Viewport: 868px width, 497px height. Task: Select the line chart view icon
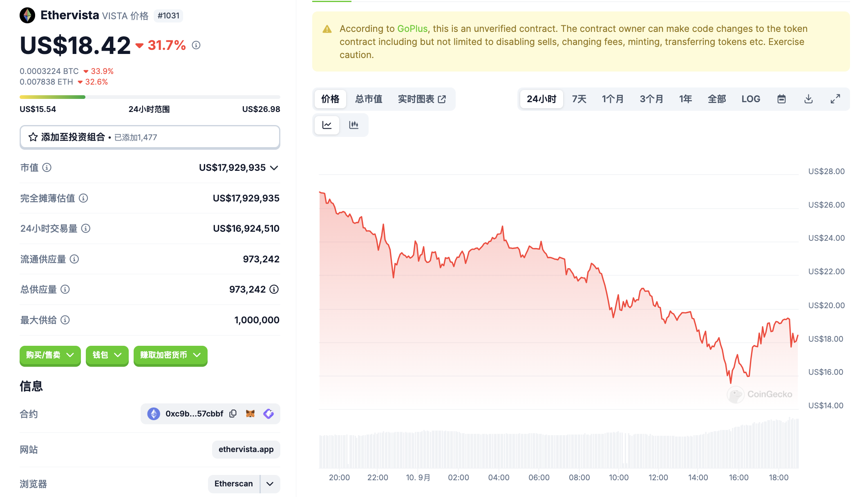tap(327, 125)
